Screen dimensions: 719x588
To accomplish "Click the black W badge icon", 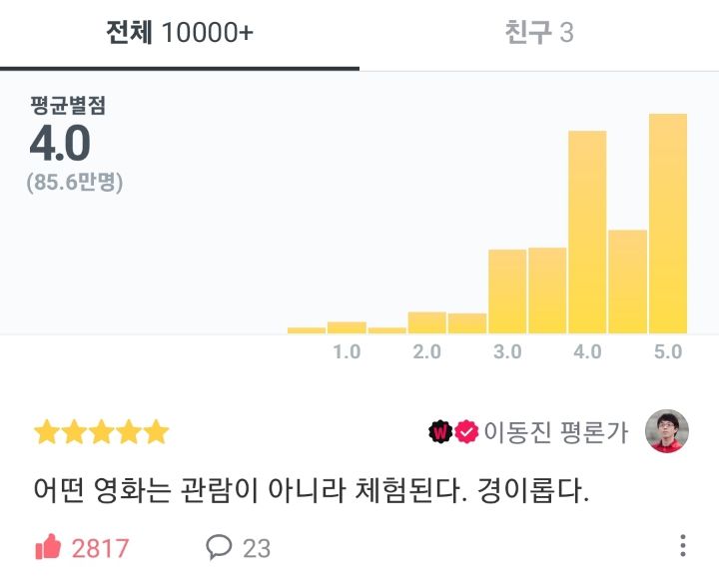I will (440, 431).
